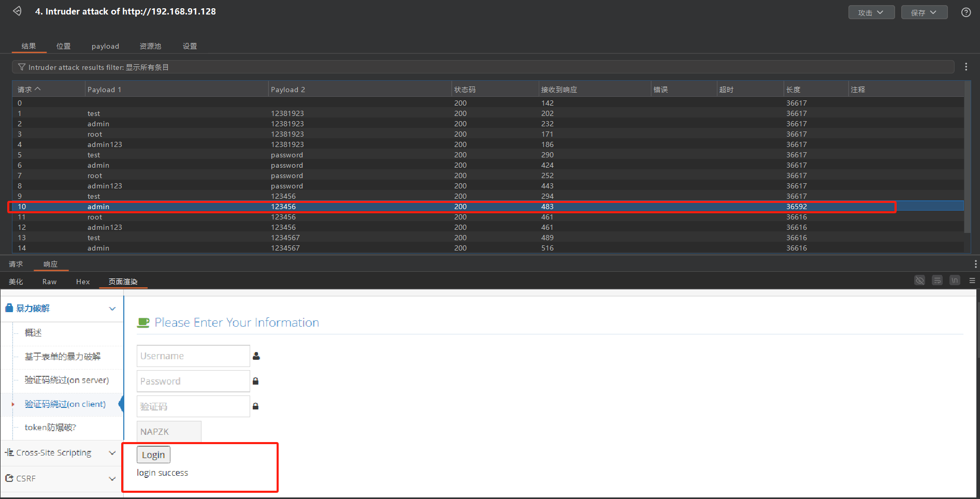Select request row 0 in results
The image size is (980, 499).
488,103
